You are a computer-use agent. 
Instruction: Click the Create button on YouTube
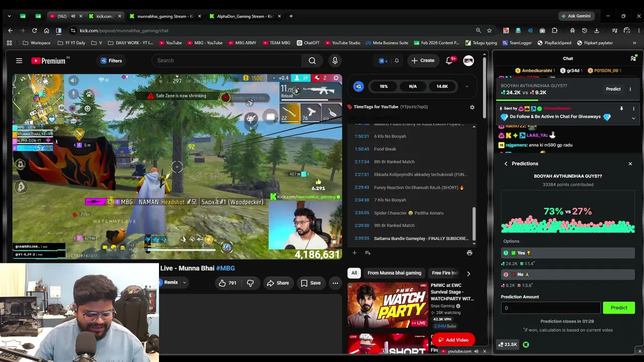click(423, 61)
